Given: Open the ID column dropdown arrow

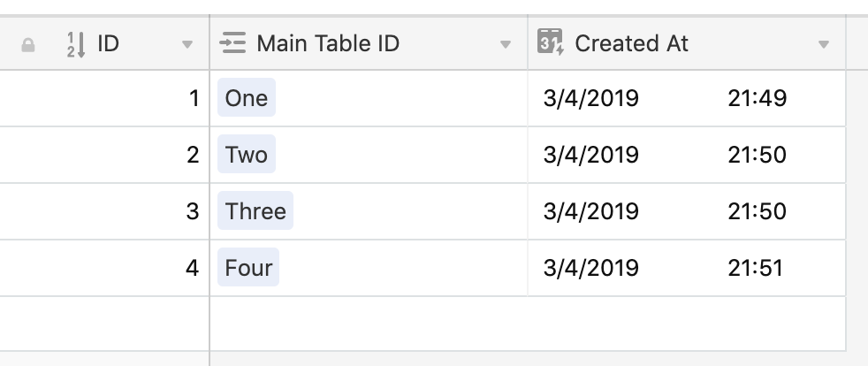Looking at the screenshot, I should pos(187,44).
